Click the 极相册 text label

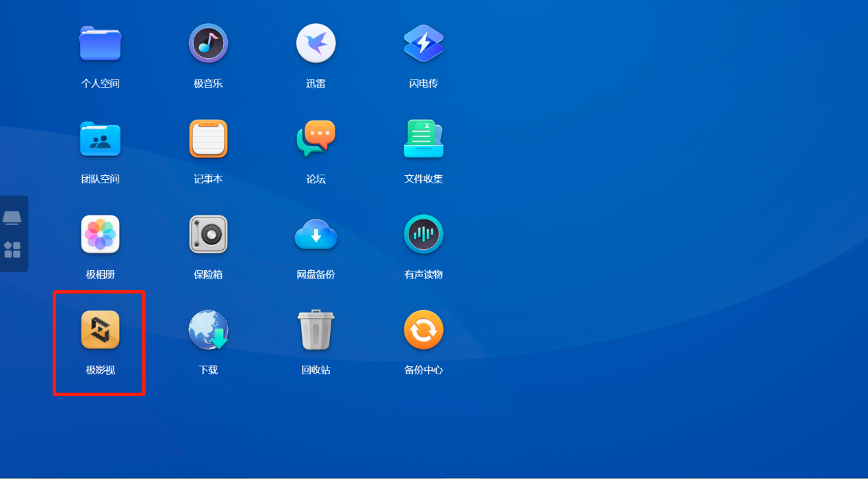(x=100, y=274)
